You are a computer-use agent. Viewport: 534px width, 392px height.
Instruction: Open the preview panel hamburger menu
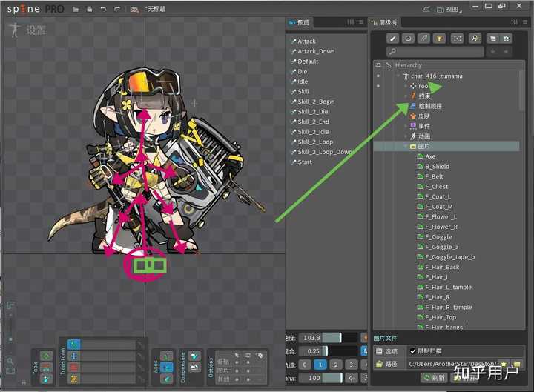click(361, 22)
